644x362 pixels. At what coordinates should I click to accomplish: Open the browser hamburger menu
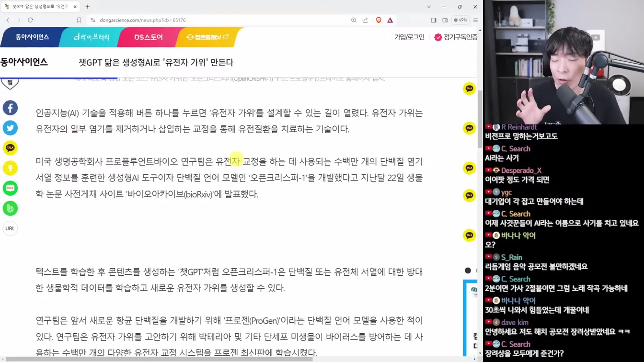[475, 20]
